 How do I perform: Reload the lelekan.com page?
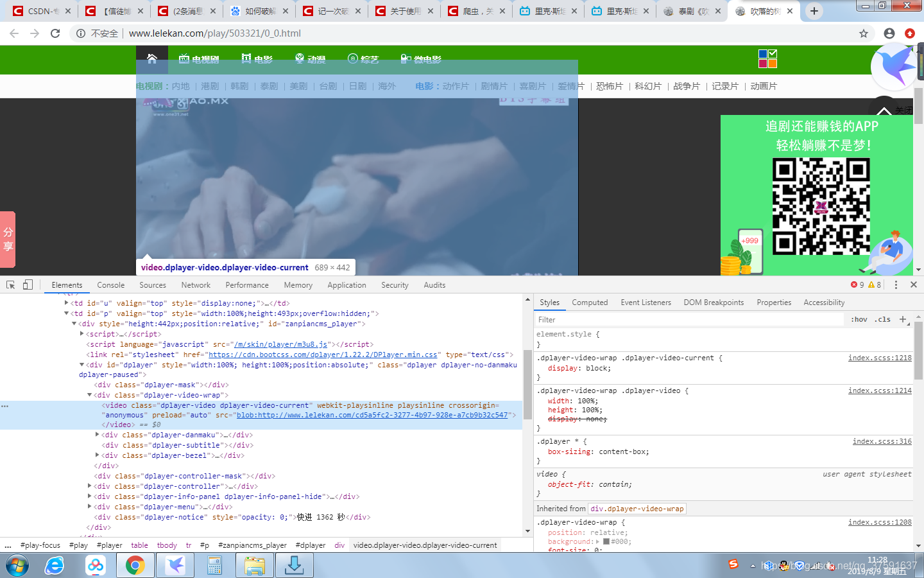55,33
